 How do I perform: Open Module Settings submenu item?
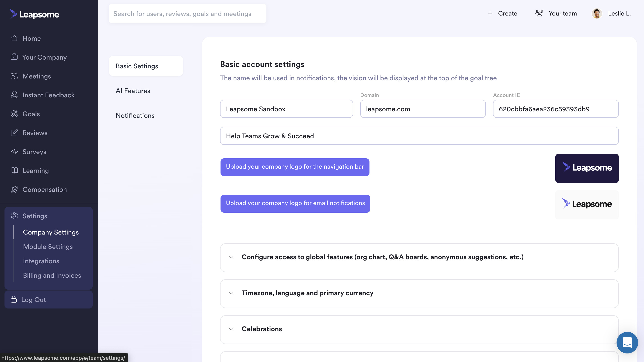point(48,247)
